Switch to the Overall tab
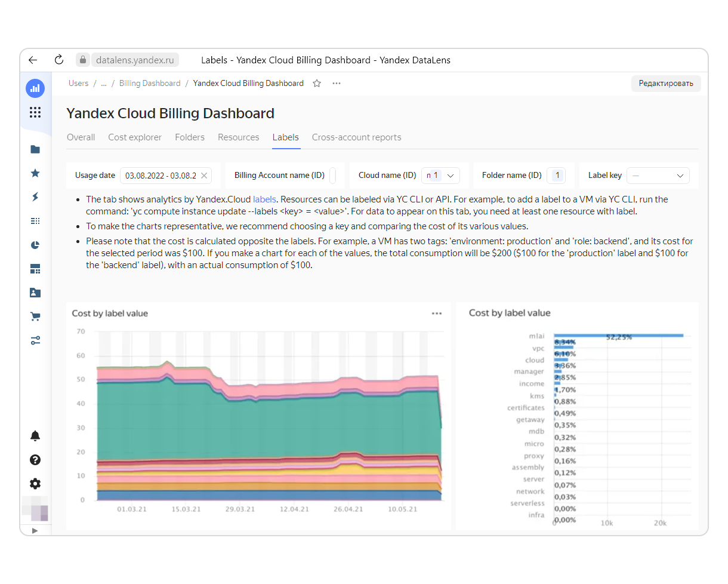Viewport: 728px width, 584px height. click(x=81, y=137)
